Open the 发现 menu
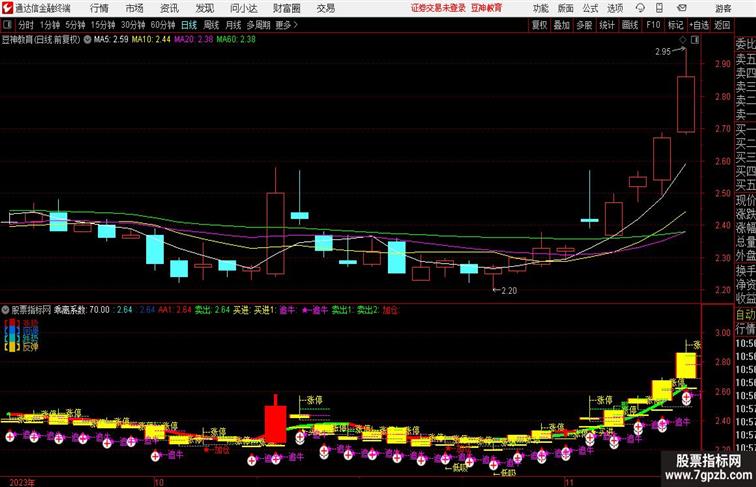The width and height of the screenshot is (756, 487). (205, 8)
